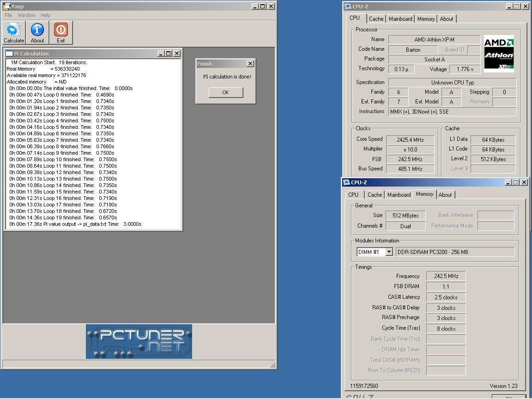The image size is (532, 399).
Task: Click the lower CPU-Z window title icon
Action: click(346, 182)
